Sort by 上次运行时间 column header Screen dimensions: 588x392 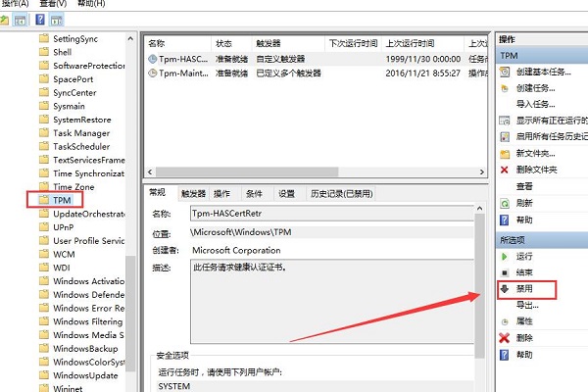423,43
